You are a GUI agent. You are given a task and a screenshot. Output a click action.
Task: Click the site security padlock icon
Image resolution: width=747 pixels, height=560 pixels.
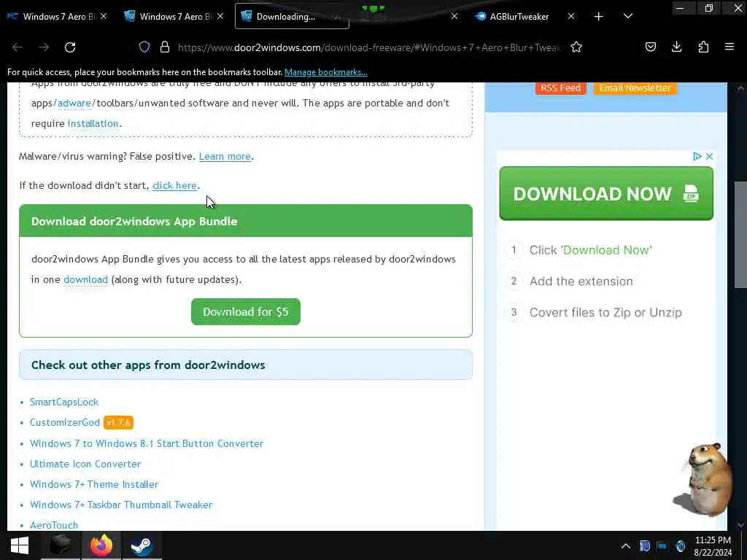[x=165, y=47]
